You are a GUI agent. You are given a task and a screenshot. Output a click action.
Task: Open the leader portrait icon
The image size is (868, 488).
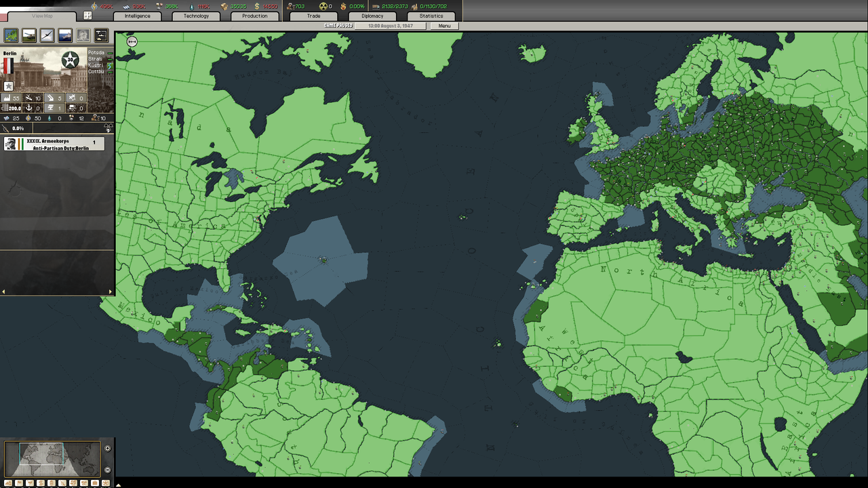click(83, 35)
